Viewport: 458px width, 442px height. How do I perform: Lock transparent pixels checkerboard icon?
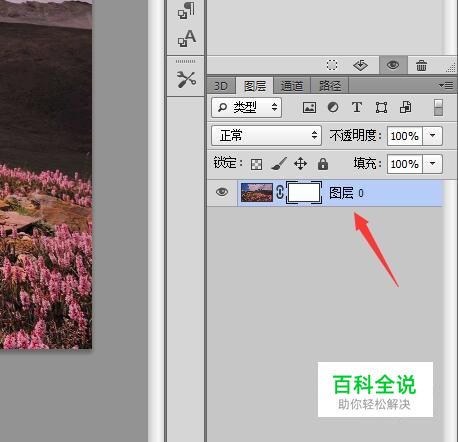click(x=256, y=164)
